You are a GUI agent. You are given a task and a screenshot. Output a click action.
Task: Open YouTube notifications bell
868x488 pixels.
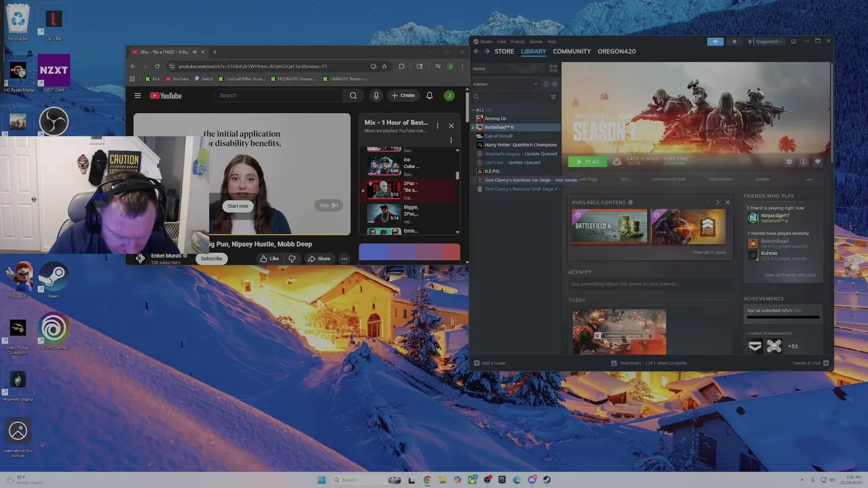[x=429, y=96]
